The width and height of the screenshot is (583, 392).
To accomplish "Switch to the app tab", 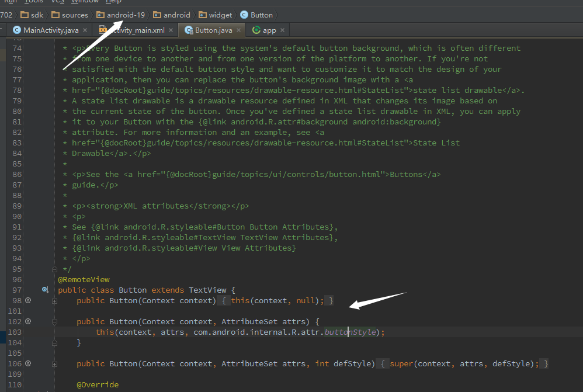I will tap(269, 30).
